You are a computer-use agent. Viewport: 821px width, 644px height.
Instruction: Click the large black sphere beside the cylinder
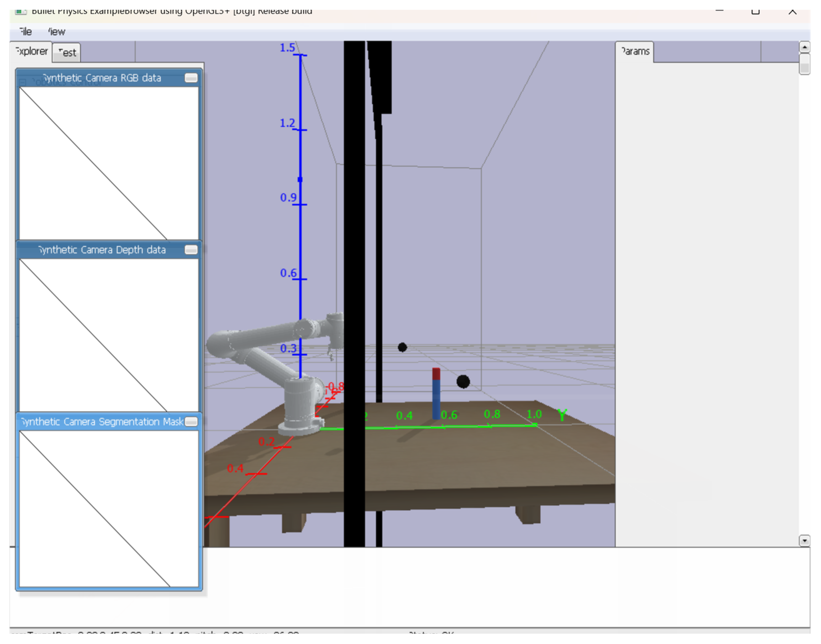463,381
